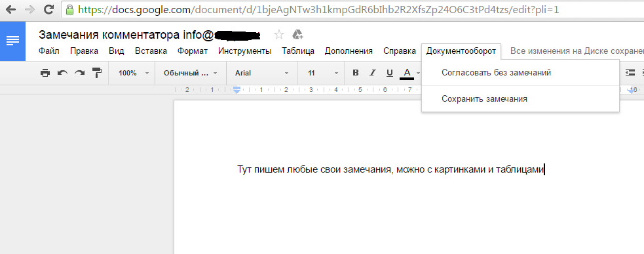The image size is (644, 254).
Task: Open the Дополнения menu
Action: pos(349,51)
